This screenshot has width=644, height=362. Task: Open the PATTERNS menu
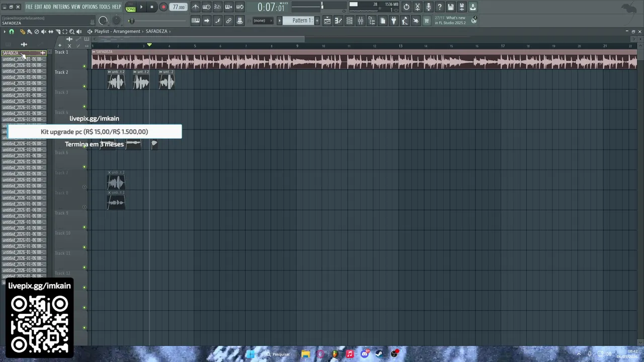pyautogui.click(x=61, y=7)
